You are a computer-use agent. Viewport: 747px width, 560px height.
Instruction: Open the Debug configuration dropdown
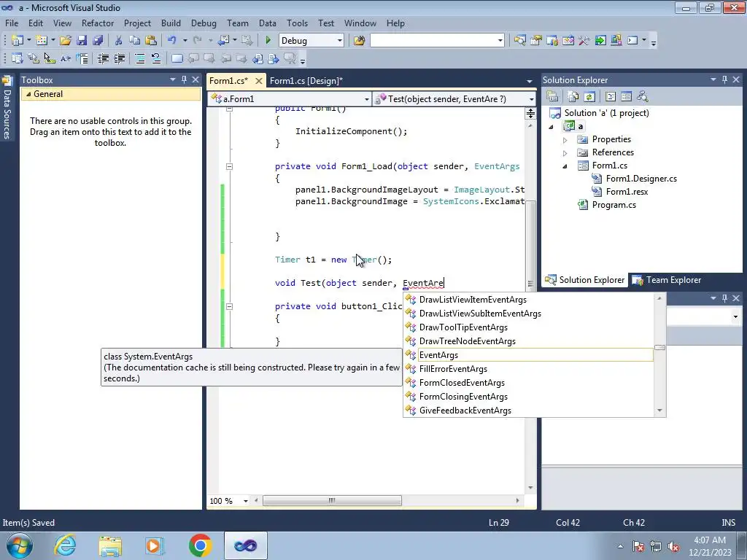pyautogui.click(x=340, y=41)
